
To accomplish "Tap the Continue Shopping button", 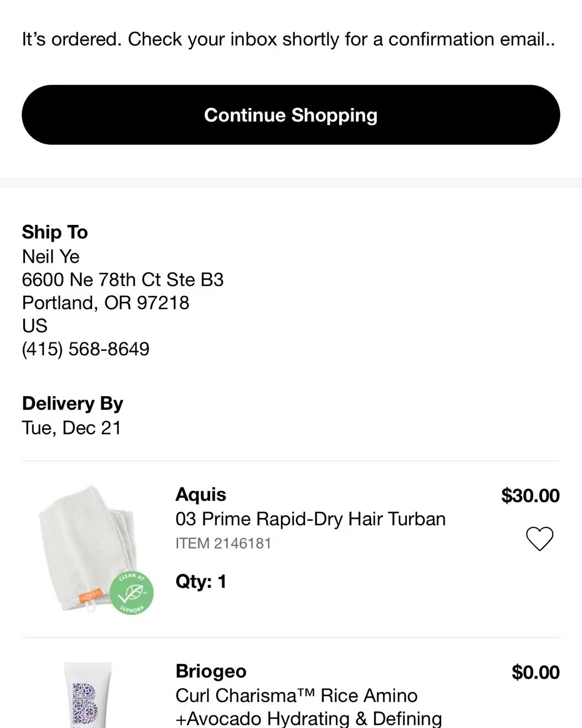I will tap(290, 115).
